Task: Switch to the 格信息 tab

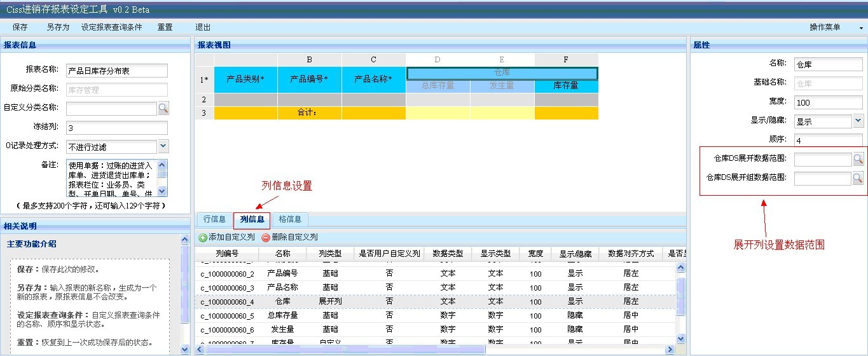Action: pyautogui.click(x=290, y=219)
